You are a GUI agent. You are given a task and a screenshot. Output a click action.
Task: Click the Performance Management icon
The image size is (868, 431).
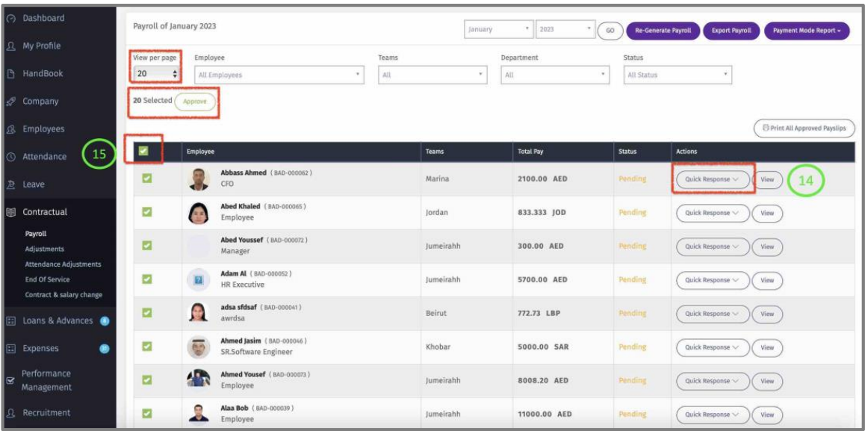10,380
